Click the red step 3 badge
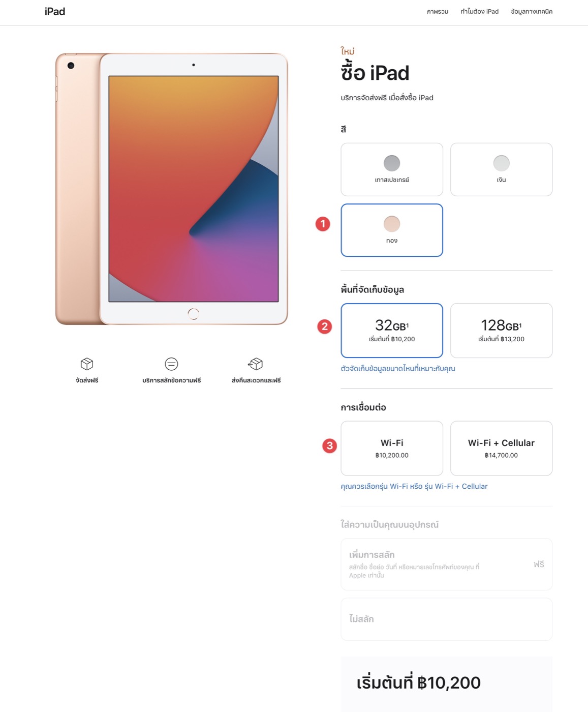 tap(330, 446)
